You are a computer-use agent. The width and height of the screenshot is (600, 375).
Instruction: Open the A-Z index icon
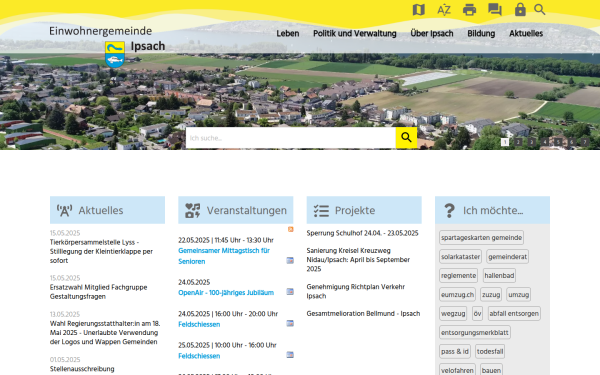point(444,10)
